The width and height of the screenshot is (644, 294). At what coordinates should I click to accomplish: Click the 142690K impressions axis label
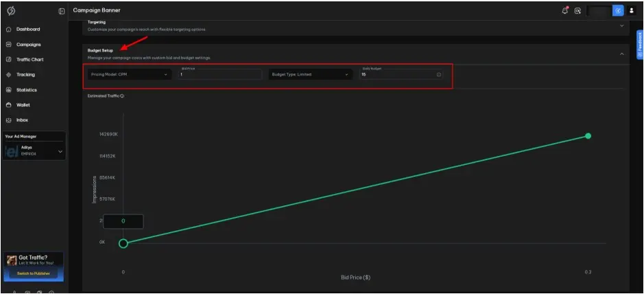click(x=108, y=135)
